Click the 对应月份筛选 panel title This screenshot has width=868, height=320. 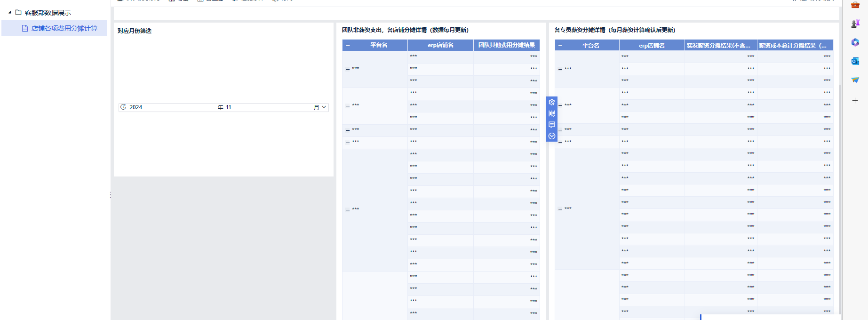pyautogui.click(x=135, y=31)
